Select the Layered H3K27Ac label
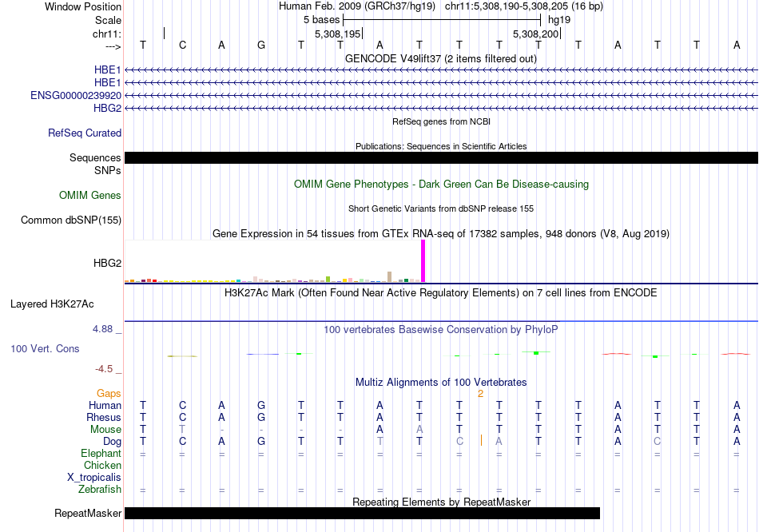 (52, 304)
